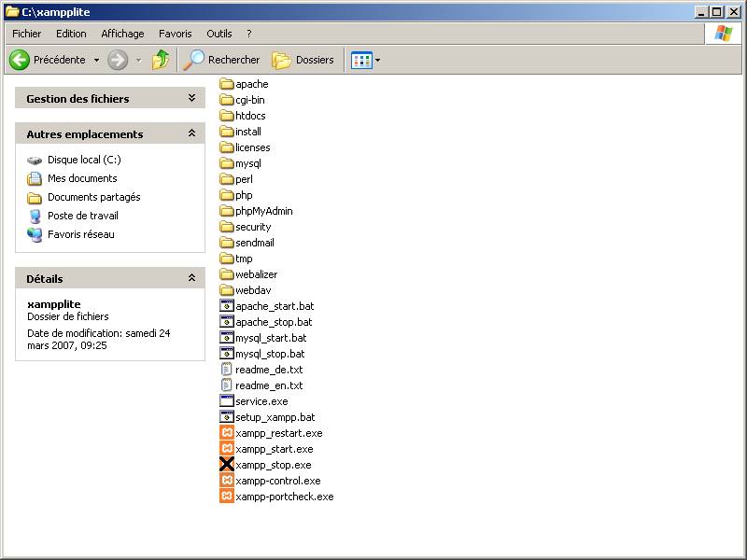
Task: Open the Fichier menu
Action: (27, 34)
